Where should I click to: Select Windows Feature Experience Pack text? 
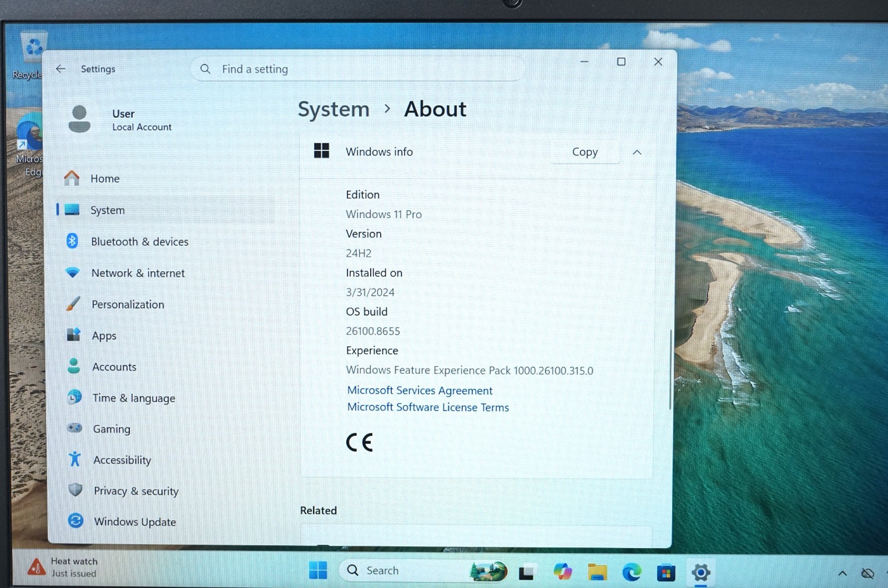(x=470, y=370)
